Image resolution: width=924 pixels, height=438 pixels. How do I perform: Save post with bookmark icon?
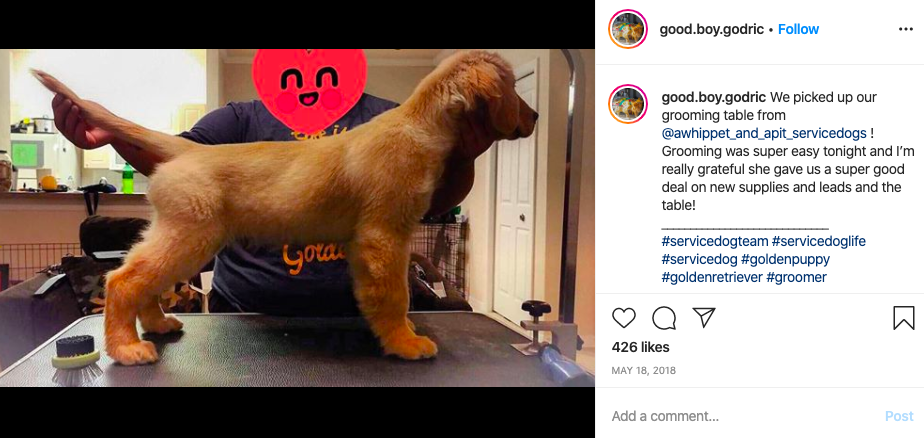[x=903, y=318]
